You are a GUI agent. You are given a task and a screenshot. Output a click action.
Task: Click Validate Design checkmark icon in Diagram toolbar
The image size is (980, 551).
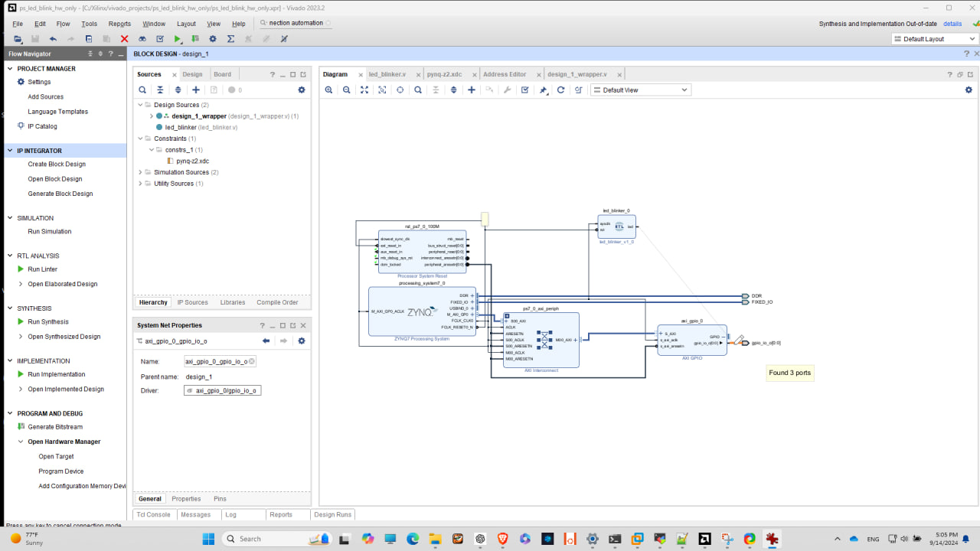(525, 90)
